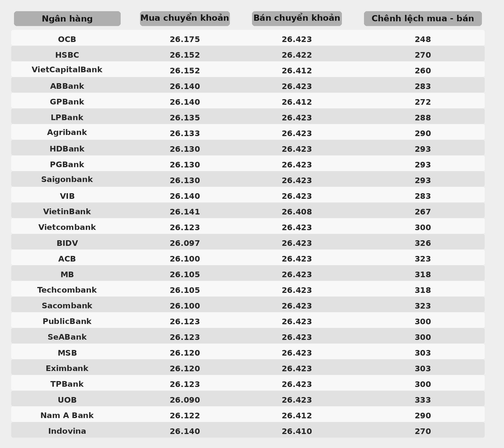Click OCB spread value 248
Image resolution: width=504 pixels, height=448 pixels.
coord(423,39)
